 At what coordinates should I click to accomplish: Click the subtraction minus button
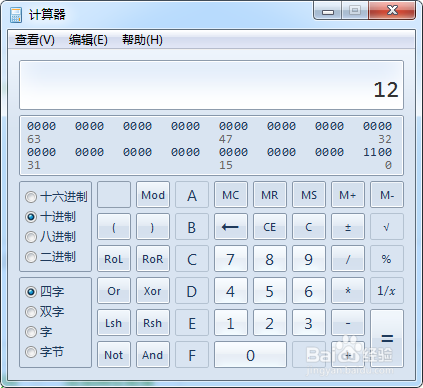[x=348, y=323]
